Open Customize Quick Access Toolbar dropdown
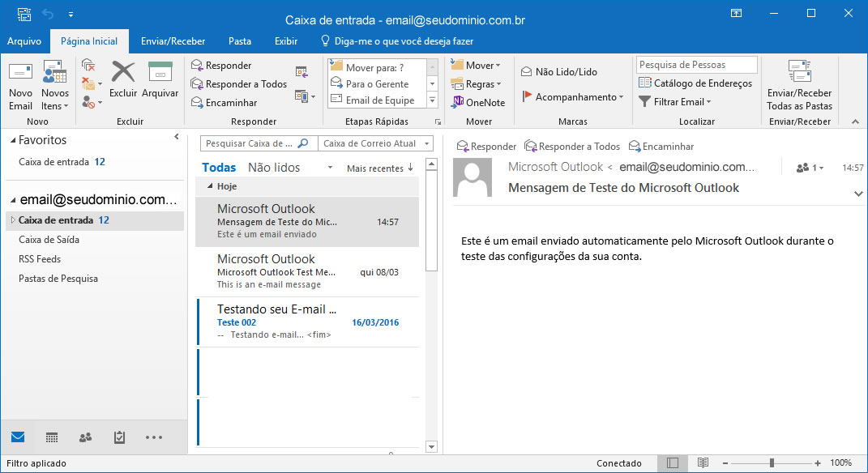Viewport: 868px width, 473px height. (x=71, y=14)
